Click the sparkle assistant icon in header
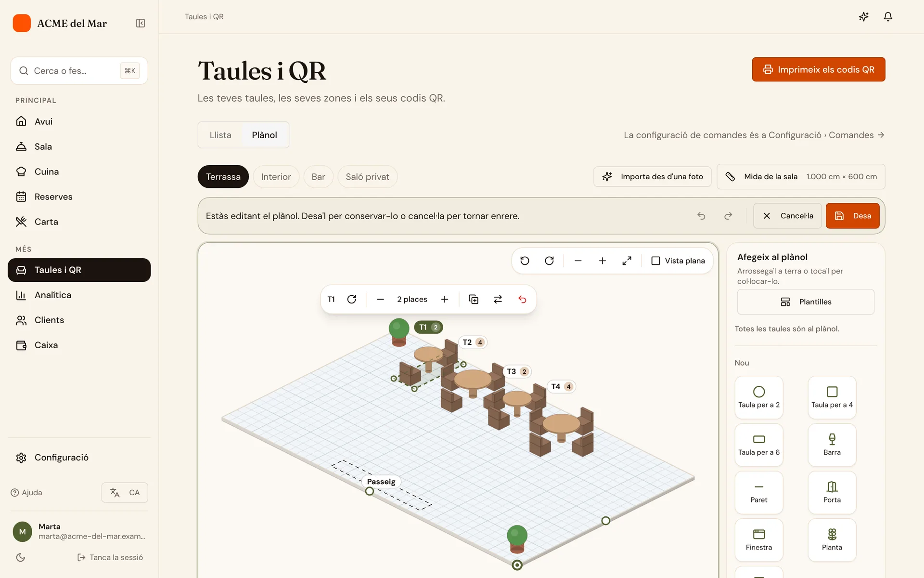Image resolution: width=924 pixels, height=578 pixels. (864, 17)
